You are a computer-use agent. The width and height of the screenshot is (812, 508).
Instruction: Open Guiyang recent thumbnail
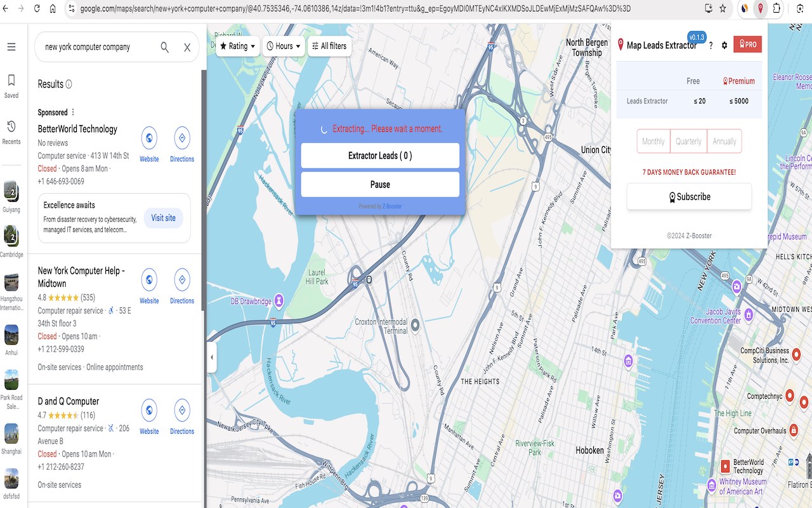tap(11, 195)
